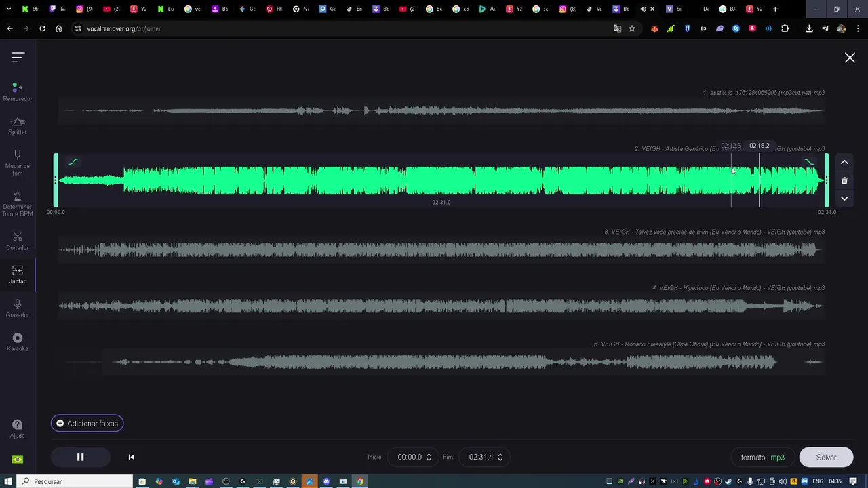Reload the page
Image resolution: width=868 pixels, height=488 pixels.
42,28
